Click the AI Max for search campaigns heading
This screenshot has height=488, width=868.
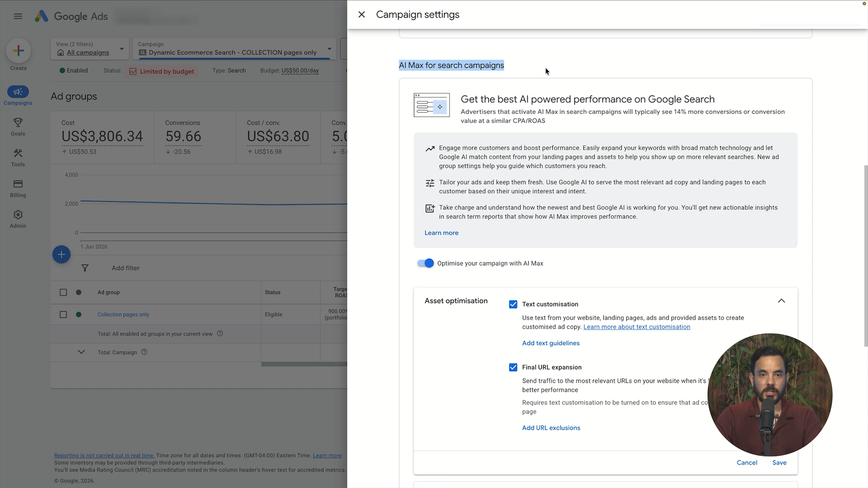click(451, 65)
